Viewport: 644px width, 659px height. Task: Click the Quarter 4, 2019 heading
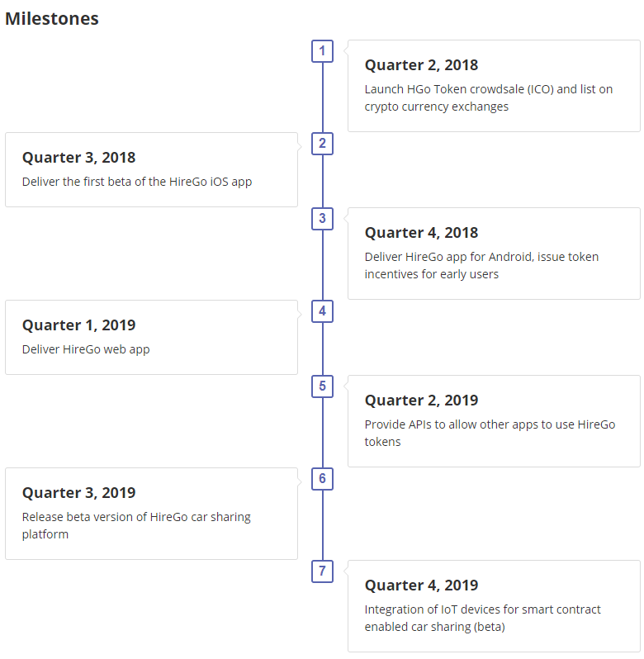tap(421, 586)
